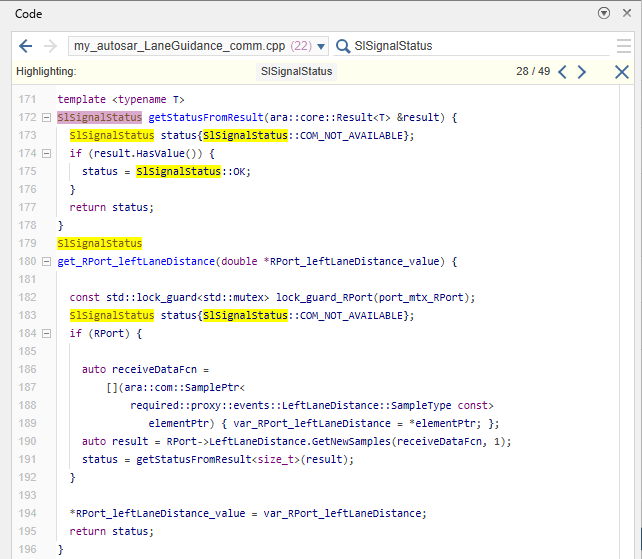Dismiss the highlighting bar with X
Screen dimensions: 642x559
[x=622, y=72]
